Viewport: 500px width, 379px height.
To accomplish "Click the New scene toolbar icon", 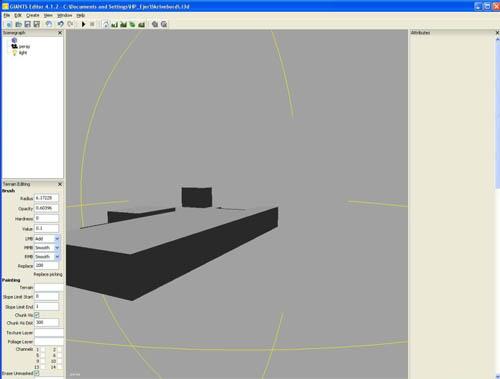I will pos(9,24).
